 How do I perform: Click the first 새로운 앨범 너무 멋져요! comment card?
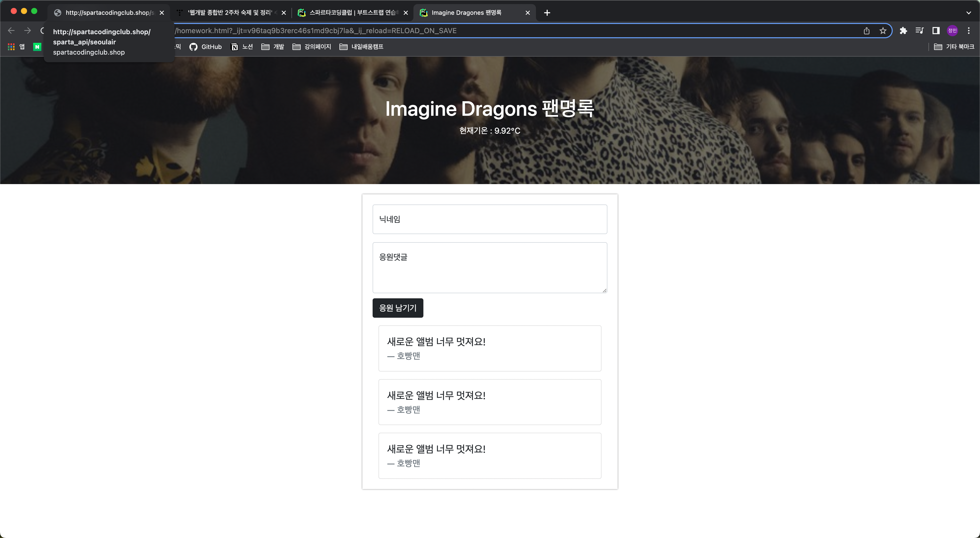(x=490, y=348)
